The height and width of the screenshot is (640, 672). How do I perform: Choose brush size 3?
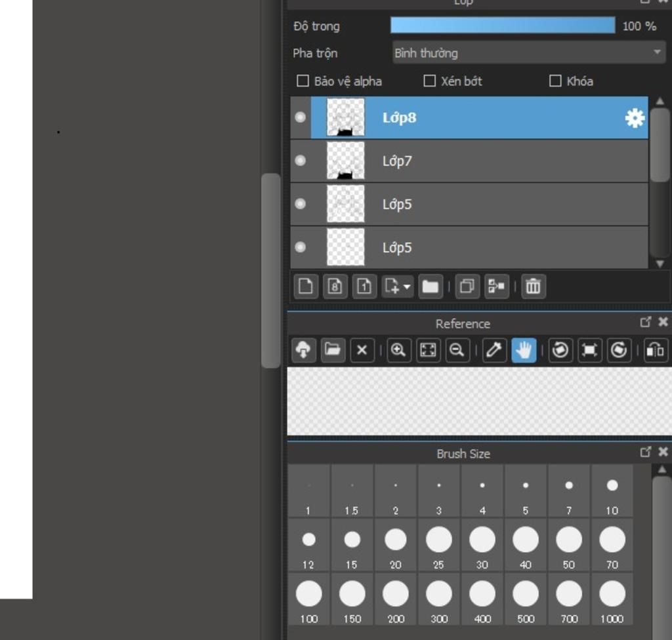(438, 491)
